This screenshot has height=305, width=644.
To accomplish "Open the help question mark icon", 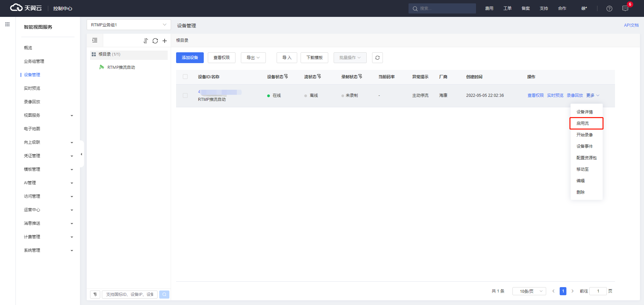I will click(x=609, y=8).
